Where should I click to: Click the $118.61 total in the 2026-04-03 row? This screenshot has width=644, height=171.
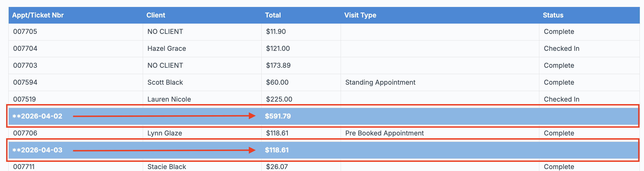[x=277, y=150]
